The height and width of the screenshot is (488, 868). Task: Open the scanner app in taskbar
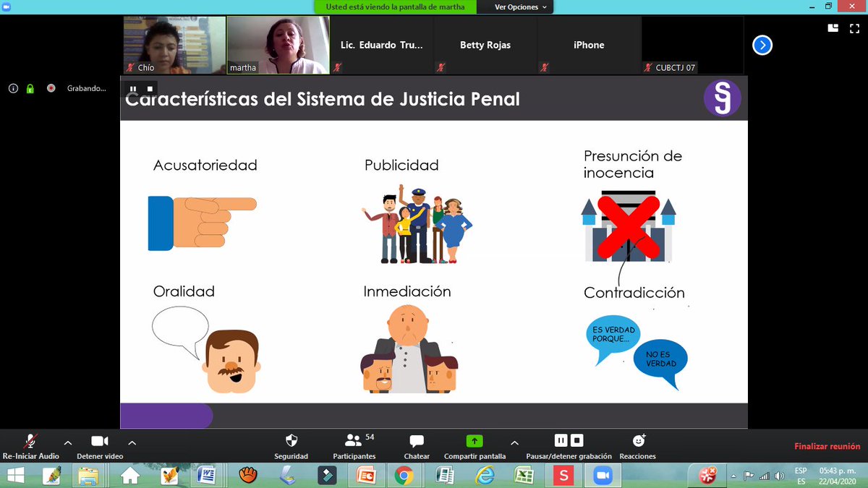coord(287,475)
